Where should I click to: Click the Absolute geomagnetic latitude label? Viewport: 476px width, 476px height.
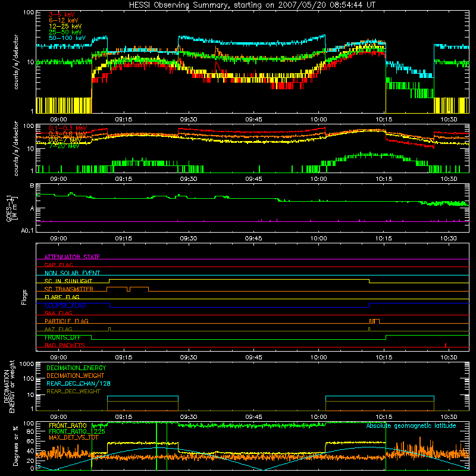(x=411, y=425)
